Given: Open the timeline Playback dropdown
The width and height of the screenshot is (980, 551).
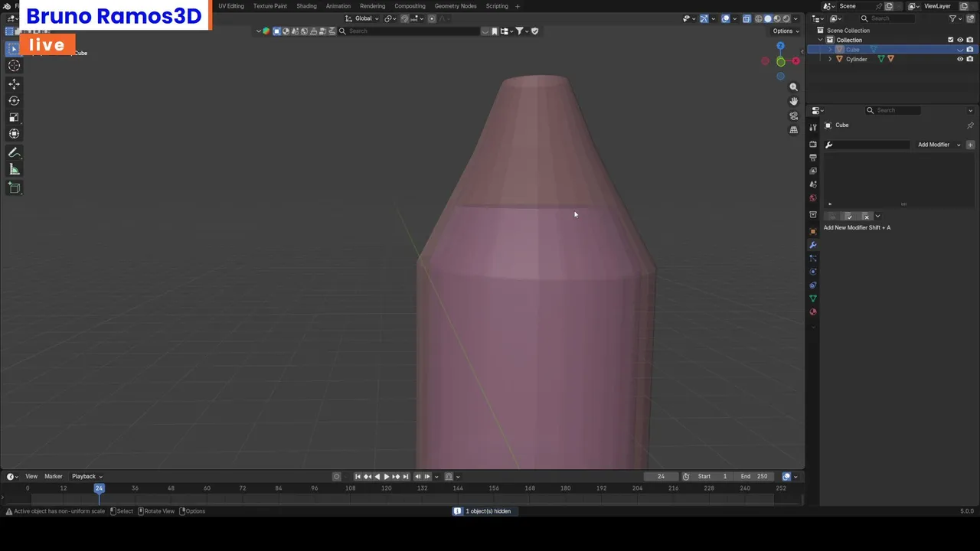Looking at the screenshot, I should click(87, 477).
